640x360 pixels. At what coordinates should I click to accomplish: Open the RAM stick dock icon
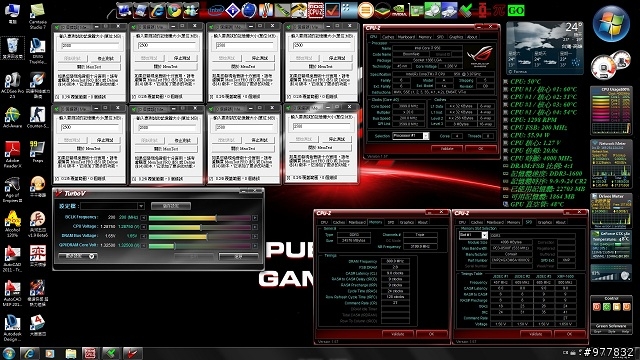(282, 11)
